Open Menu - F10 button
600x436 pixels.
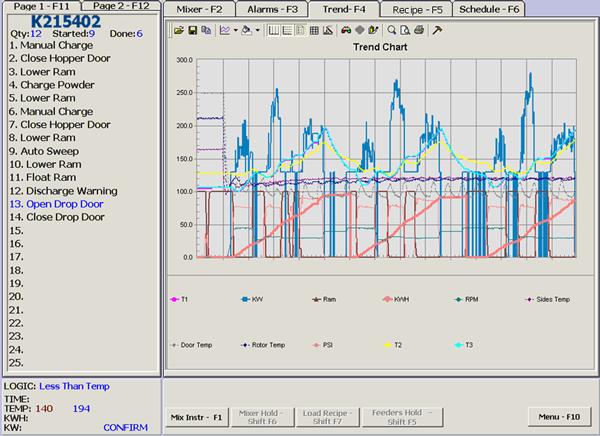559,416
